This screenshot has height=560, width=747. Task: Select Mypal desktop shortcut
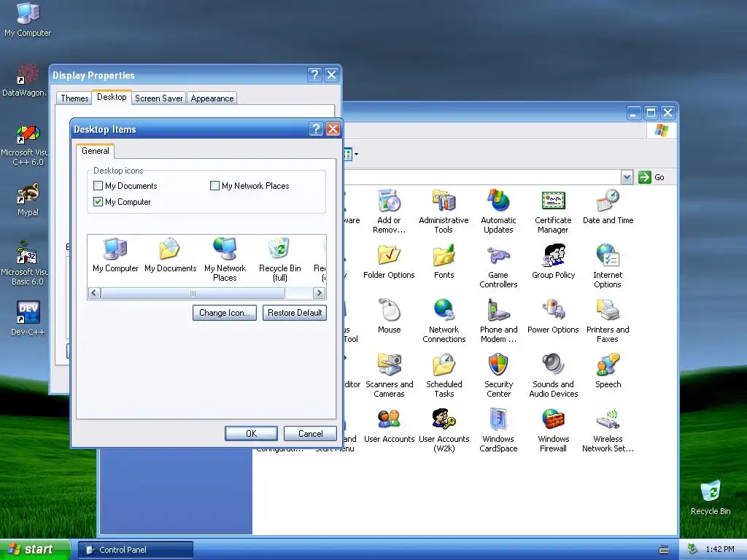tap(28, 200)
